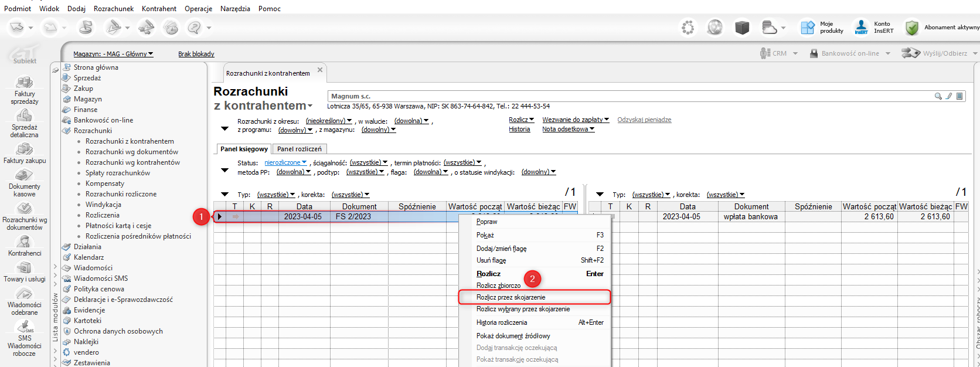Select Rozrachunki wg dokumentów tree item
This screenshot has width=980, height=367.
click(x=131, y=152)
